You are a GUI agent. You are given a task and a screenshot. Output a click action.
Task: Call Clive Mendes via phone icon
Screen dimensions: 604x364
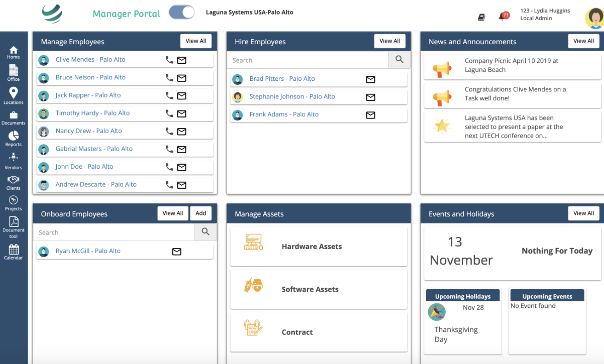pyautogui.click(x=169, y=60)
